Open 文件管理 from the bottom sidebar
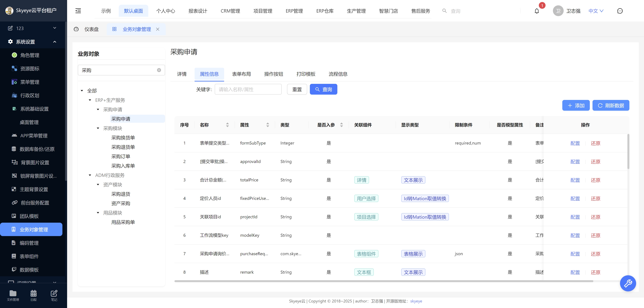The height and width of the screenshot is (308, 644). [13, 296]
